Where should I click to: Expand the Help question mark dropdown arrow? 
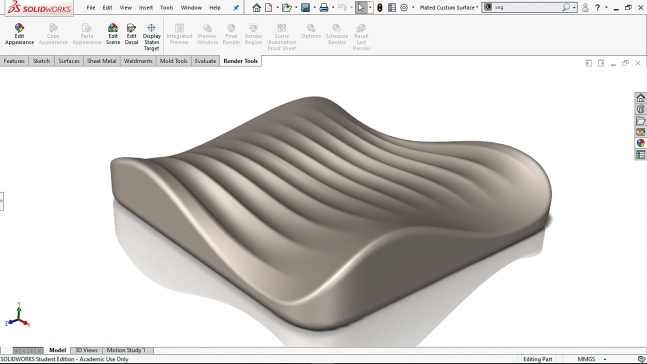coord(606,7)
